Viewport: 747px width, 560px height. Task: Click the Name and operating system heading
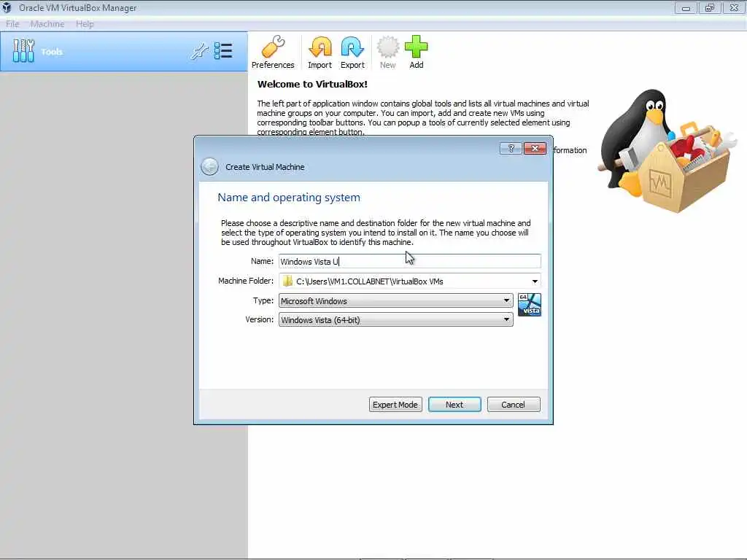click(x=289, y=197)
